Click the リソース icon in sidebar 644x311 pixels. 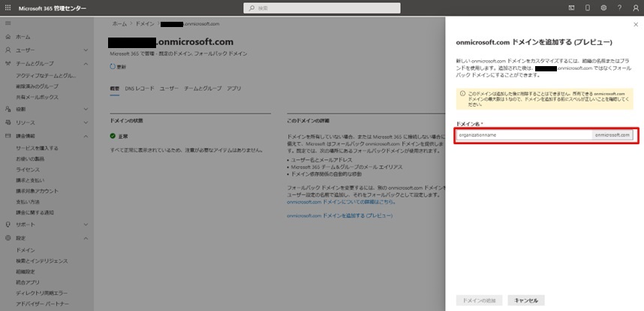tap(8, 122)
